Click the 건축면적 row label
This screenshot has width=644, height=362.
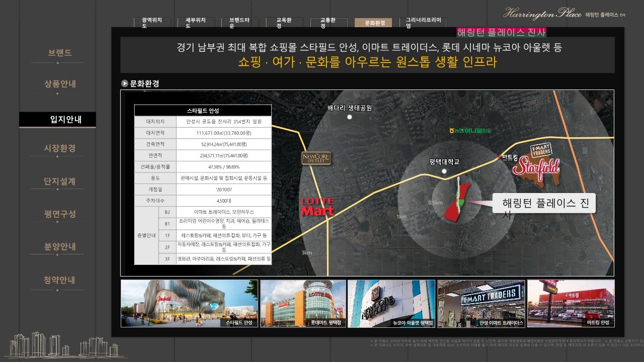click(x=155, y=144)
